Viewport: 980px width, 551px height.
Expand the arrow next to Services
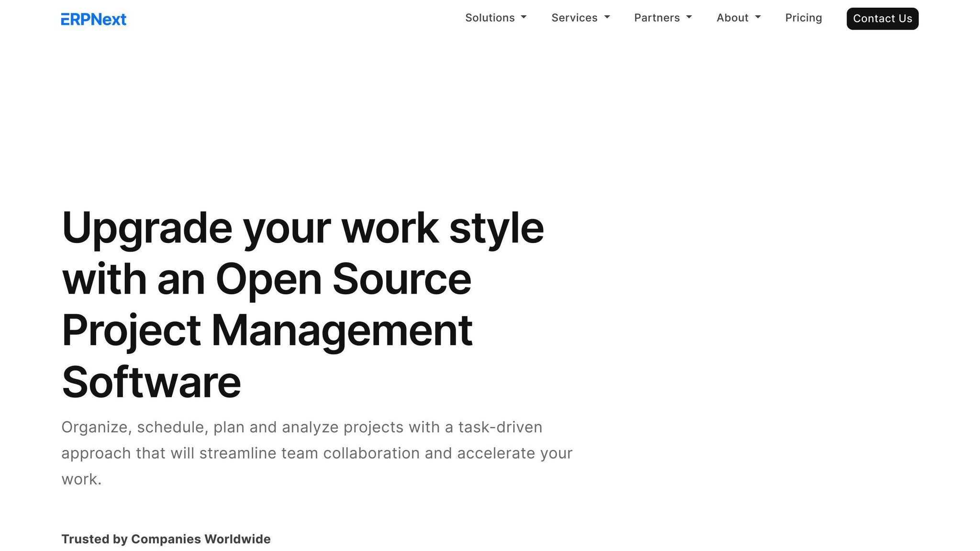coord(607,17)
